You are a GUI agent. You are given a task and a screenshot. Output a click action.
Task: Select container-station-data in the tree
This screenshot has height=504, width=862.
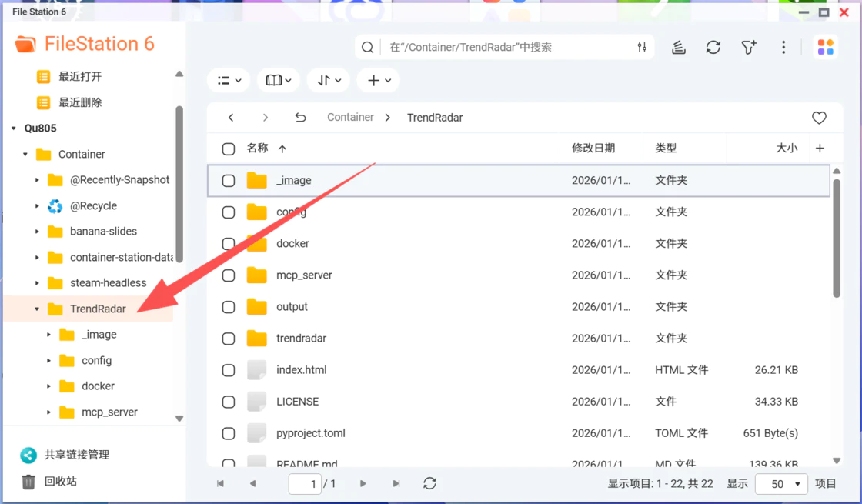coord(121,257)
